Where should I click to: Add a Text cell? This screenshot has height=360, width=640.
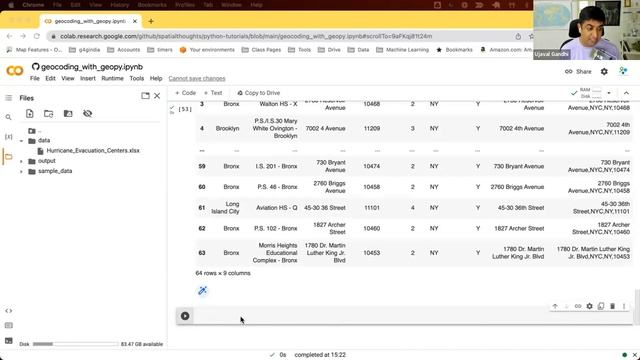213,93
